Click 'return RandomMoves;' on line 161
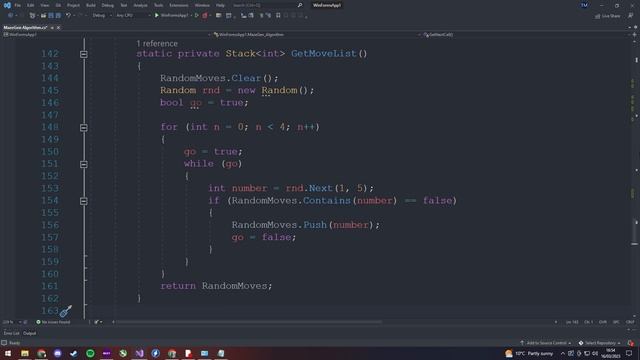640x360 pixels. pos(216,286)
